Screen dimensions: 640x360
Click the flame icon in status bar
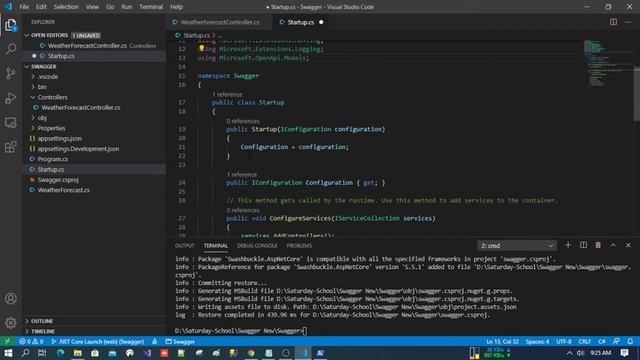point(155,342)
